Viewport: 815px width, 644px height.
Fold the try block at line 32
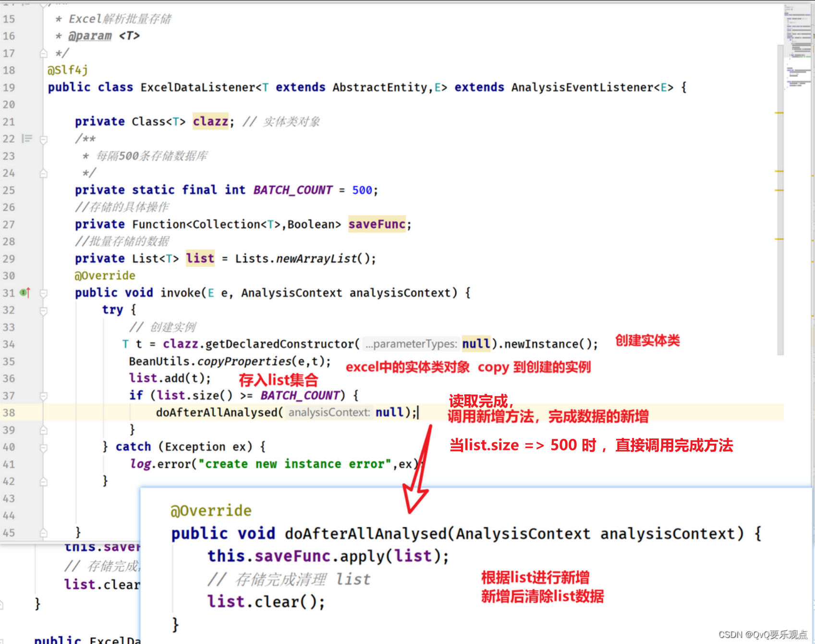click(44, 311)
